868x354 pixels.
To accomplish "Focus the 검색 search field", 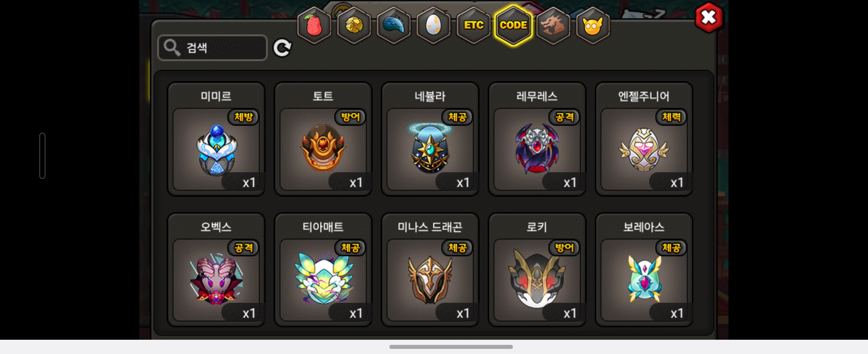I will 212,48.
